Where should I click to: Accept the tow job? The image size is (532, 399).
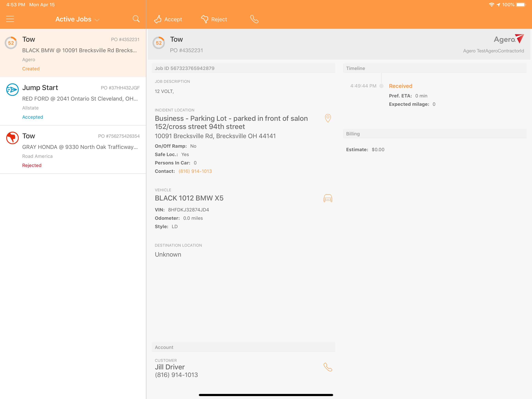coord(168,19)
